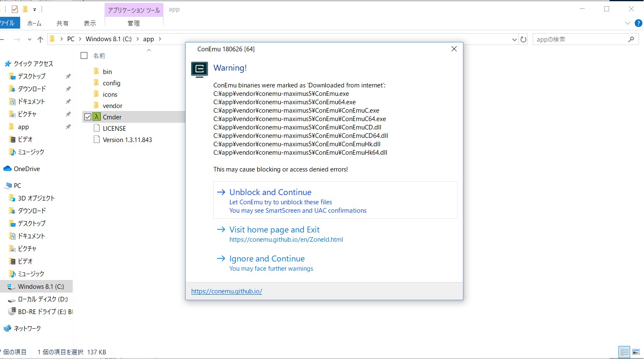The width and height of the screenshot is (644, 359).
Task: Click the ConEmu logo in warning dialog
Action: [200, 69]
